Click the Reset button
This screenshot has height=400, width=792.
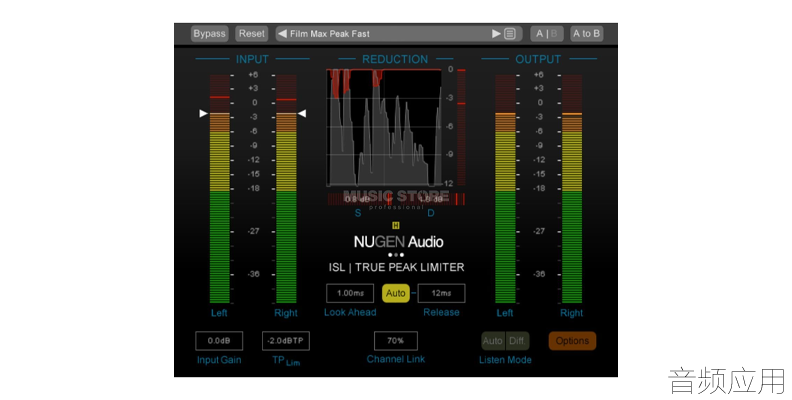[252, 34]
